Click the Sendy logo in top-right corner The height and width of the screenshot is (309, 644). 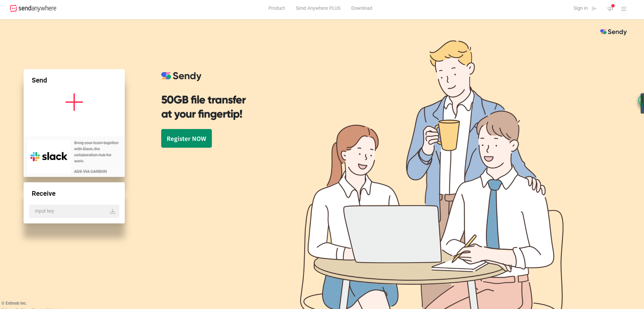613,32
